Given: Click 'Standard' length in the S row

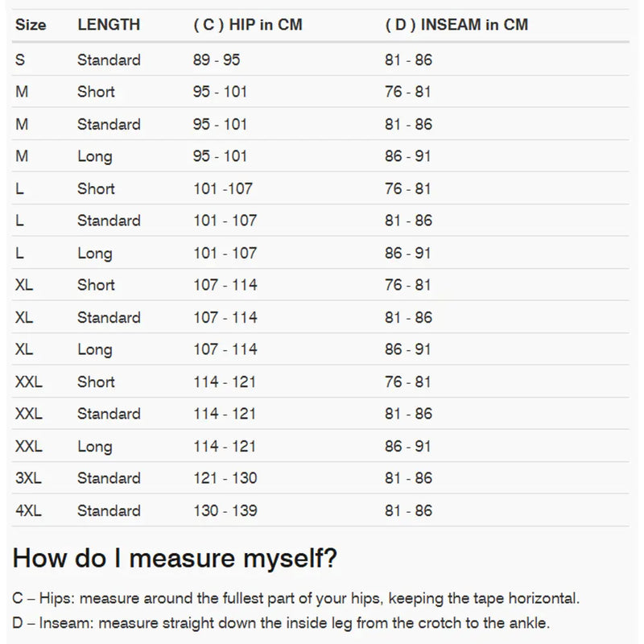Looking at the screenshot, I should [109, 60].
